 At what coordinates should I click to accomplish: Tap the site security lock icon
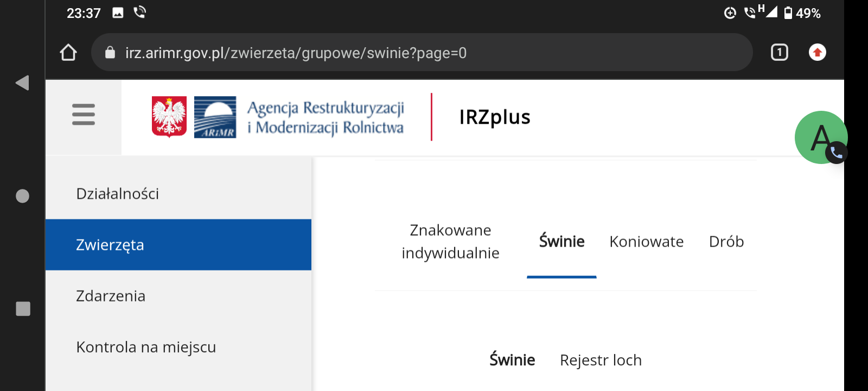point(110,53)
